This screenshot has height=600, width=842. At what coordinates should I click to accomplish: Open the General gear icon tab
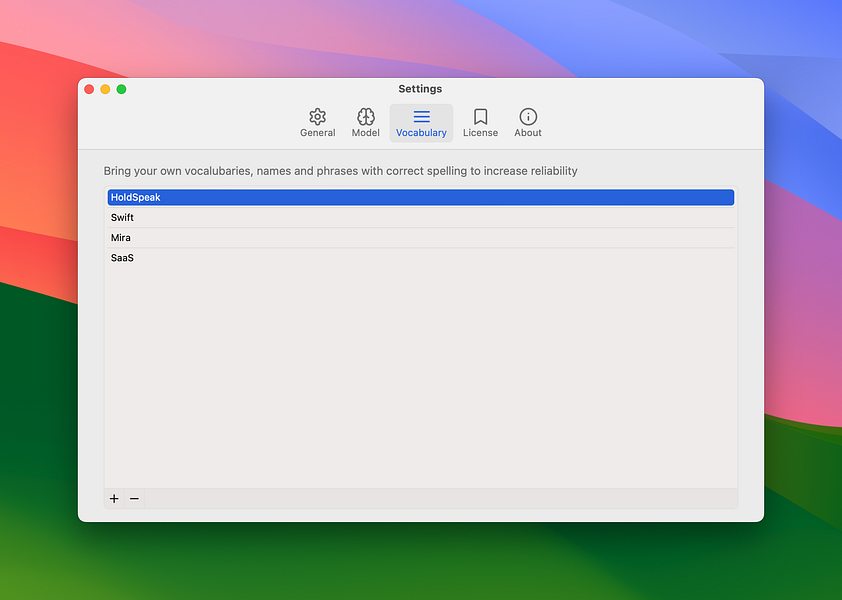(317, 117)
